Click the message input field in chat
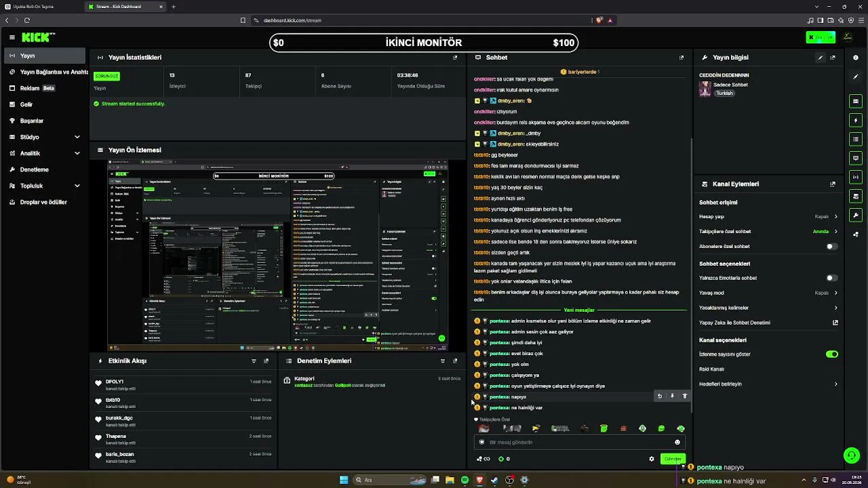The image size is (868, 488). 580,442
